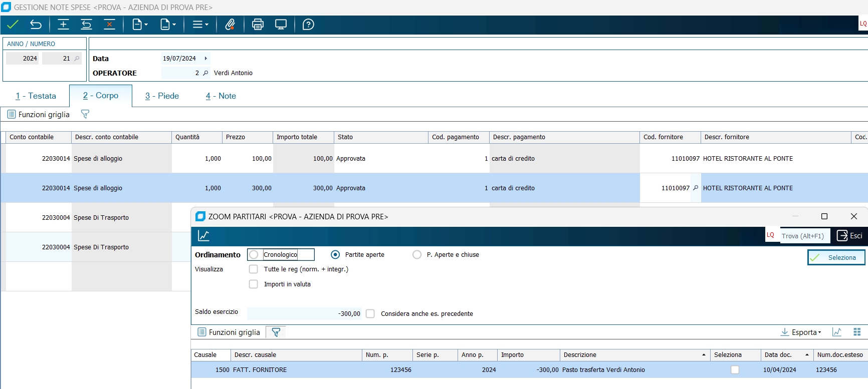868x389 pixels.
Task: Click the delete row toolbar icon
Action: coord(109,25)
